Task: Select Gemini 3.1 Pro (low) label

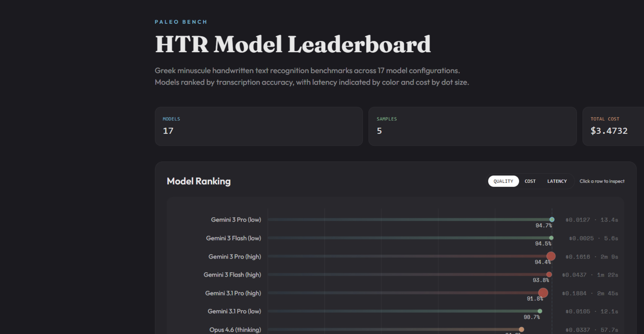Action: point(234,311)
